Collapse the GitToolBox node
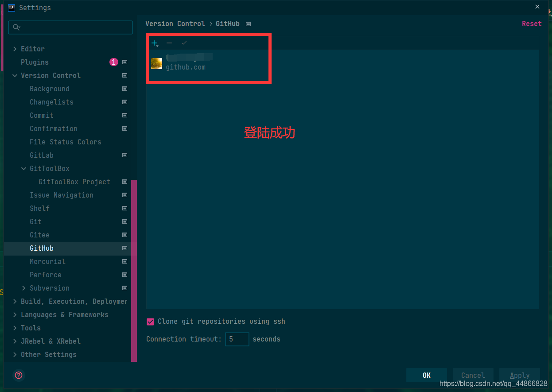The height and width of the screenshot is (392, 552). pos(24,169)
